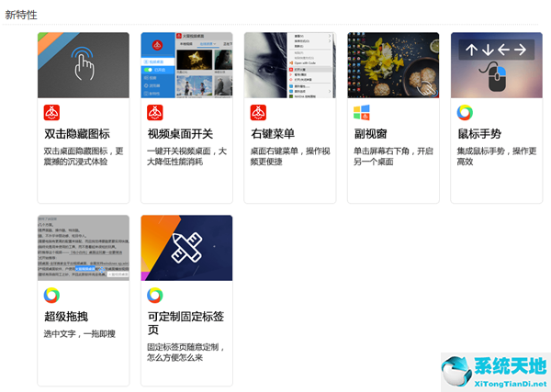Click the four-color window icon above 副视窗
551x392 pixels.
(x=362, y=112)
